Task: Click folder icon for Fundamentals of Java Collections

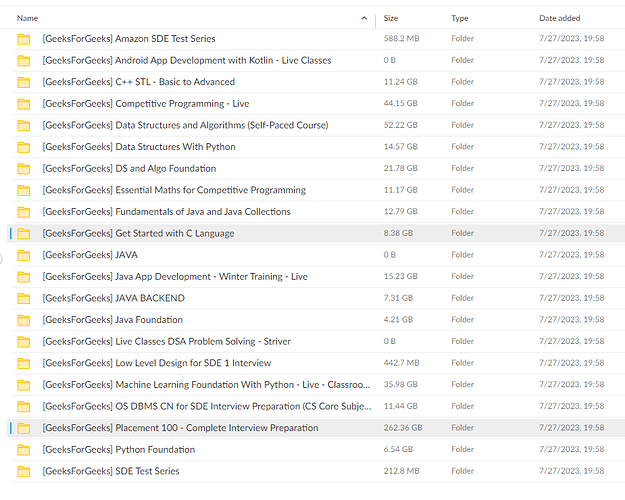Action: tap(24, 212)
